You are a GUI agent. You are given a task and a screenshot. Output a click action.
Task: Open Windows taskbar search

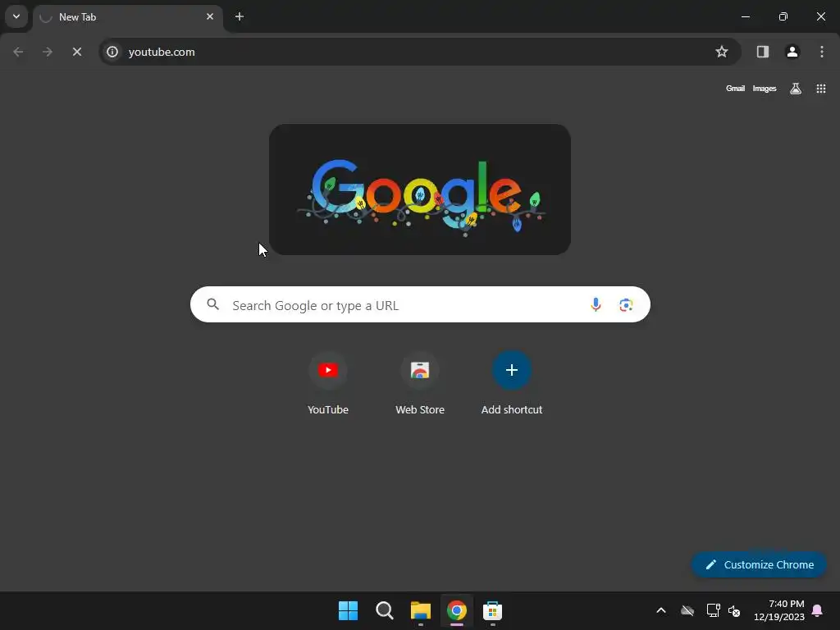(x=384, y=610)
